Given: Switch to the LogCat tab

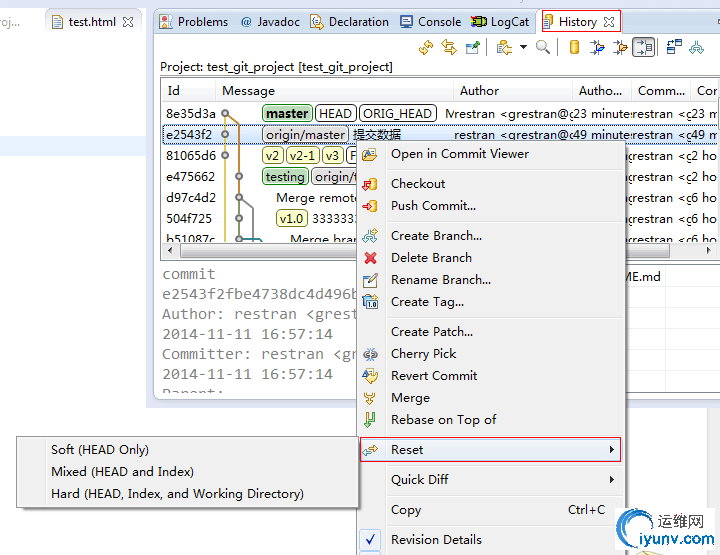Looking at the screenshot, I should [x=500, y=22].
